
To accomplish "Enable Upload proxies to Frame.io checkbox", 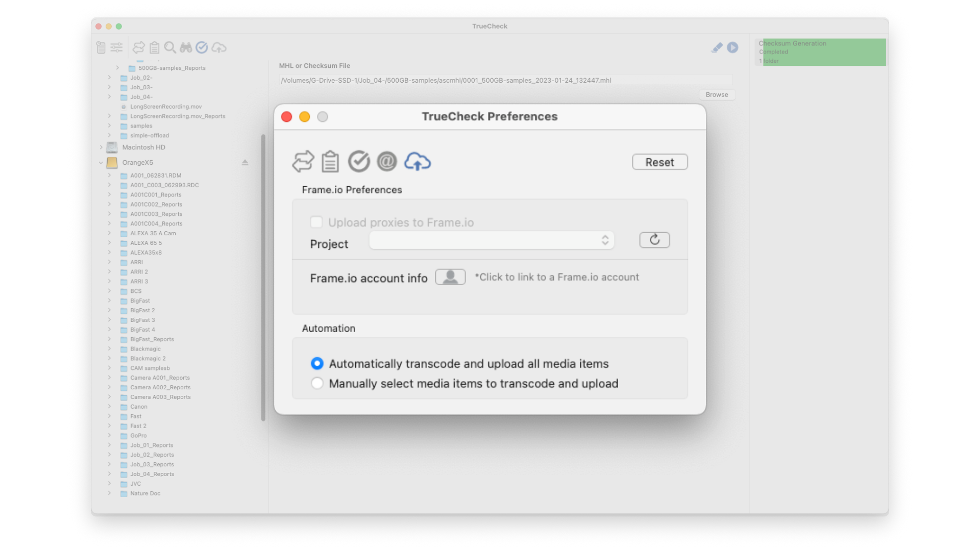I will [x=316, y=222].
